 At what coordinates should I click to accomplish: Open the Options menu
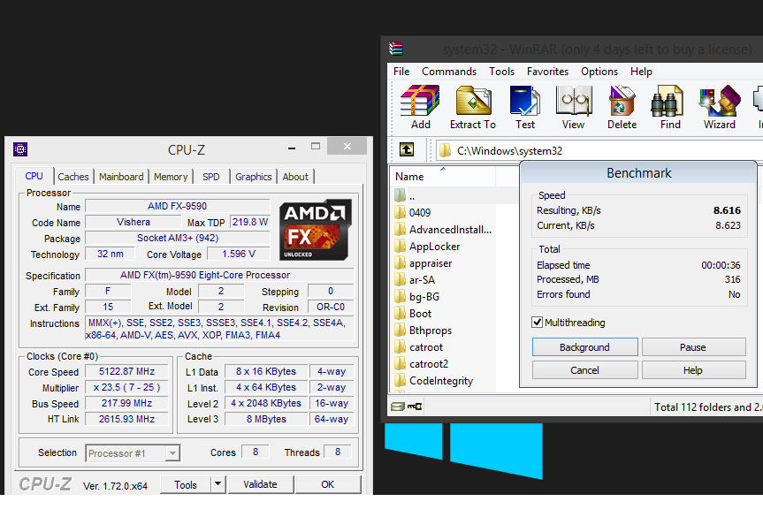pos(599,72)
